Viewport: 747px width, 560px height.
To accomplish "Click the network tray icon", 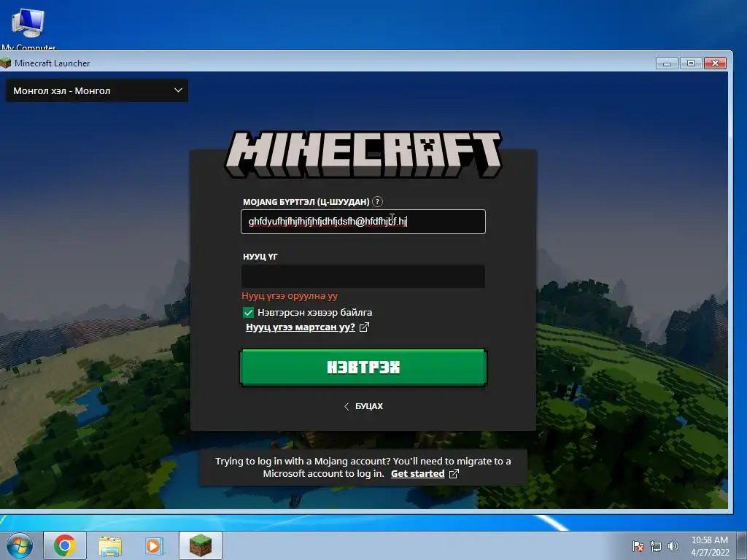I will (656, 546).
